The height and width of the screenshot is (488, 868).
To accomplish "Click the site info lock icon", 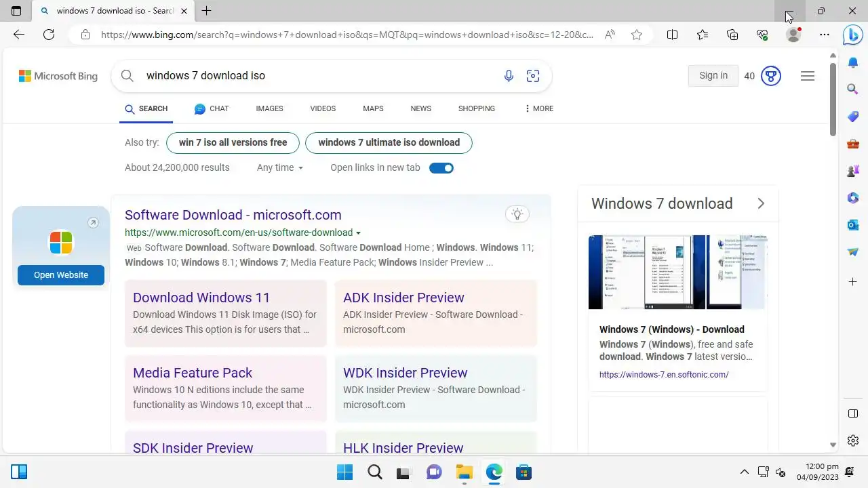I will (85, 35).
